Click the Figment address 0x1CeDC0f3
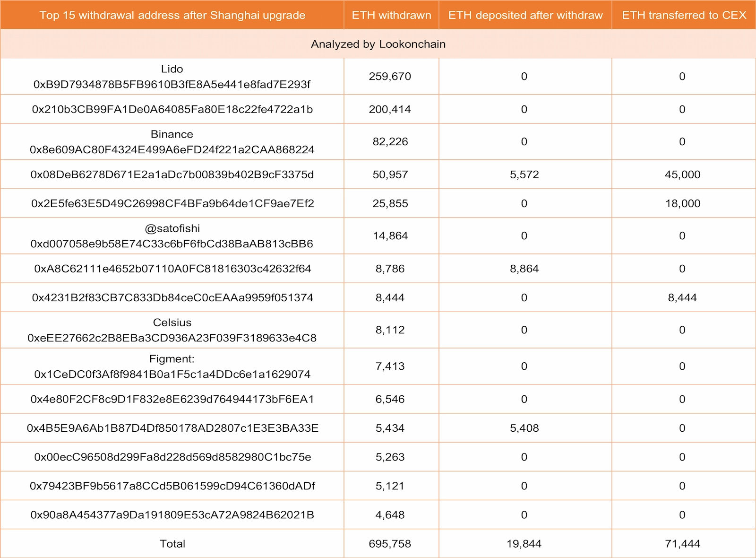This screenshot has height=558, width=756. point(172,374)
